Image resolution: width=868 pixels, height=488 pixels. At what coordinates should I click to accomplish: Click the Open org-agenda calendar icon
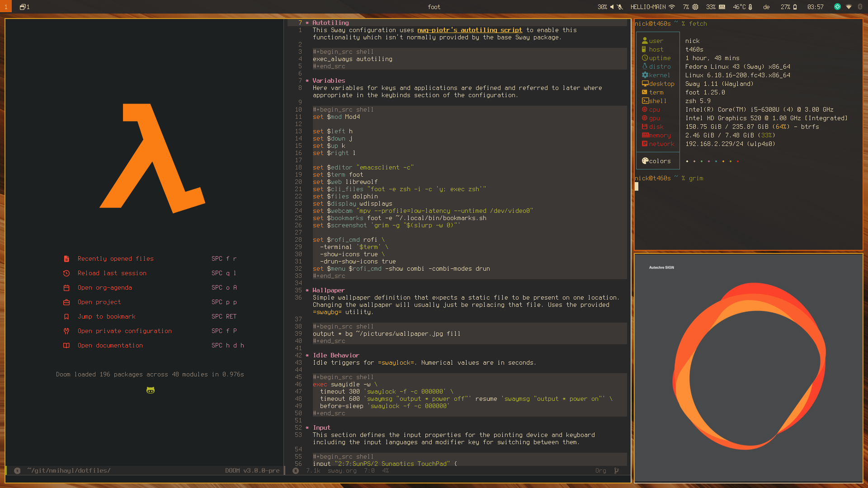pos(66,287)
